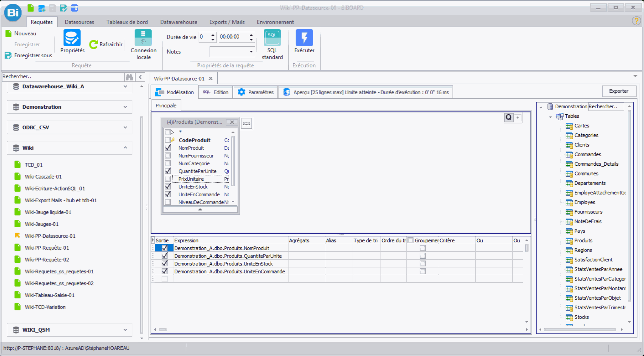Image resolution: width=644 pixels, height=356 pixels.
Task: Select the Principale sub-tab
Action: [166, 105]
